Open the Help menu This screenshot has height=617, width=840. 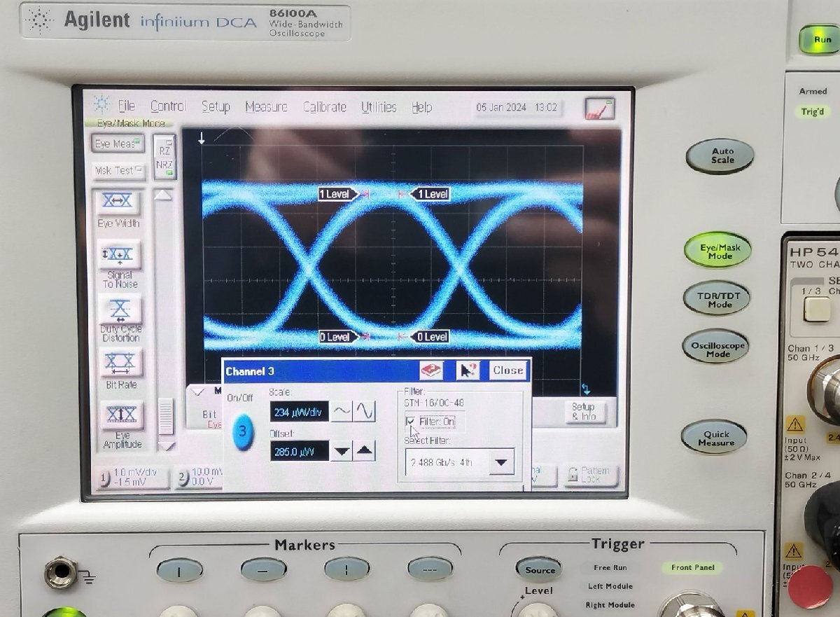point(421,107)
